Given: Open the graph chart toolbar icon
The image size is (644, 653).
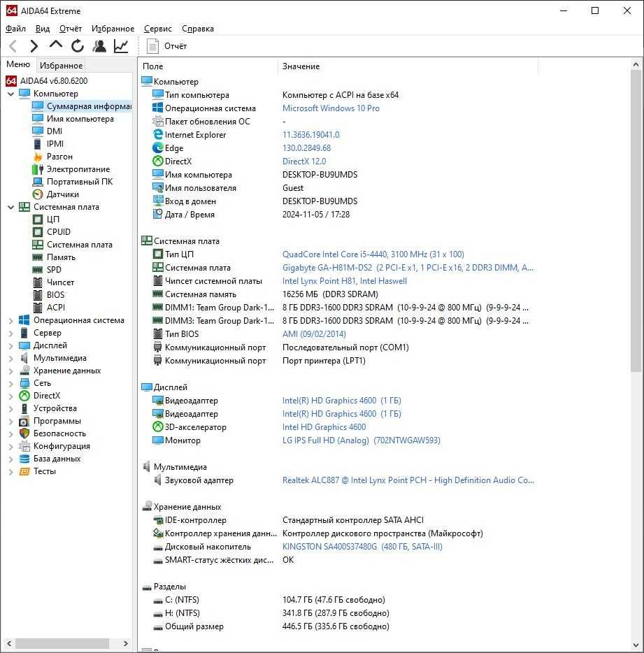Looking at the screenshot, I should click(121, 46).
